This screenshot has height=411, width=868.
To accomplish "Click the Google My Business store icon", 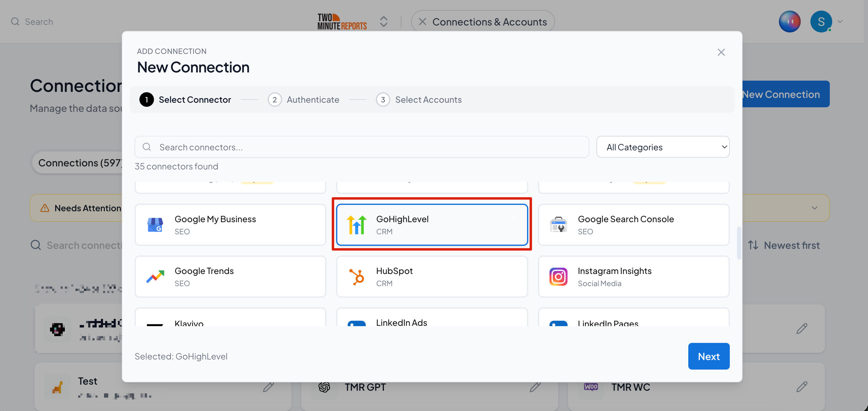I will tap(155, 225).
